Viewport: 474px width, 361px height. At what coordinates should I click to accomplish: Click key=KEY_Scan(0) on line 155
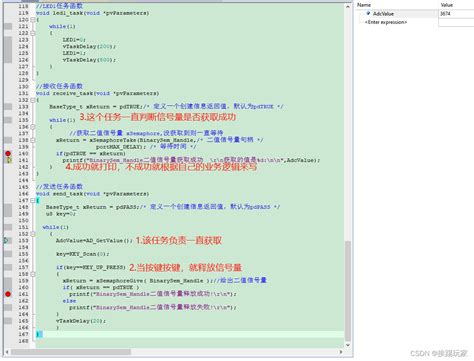[x=83, y=254]
